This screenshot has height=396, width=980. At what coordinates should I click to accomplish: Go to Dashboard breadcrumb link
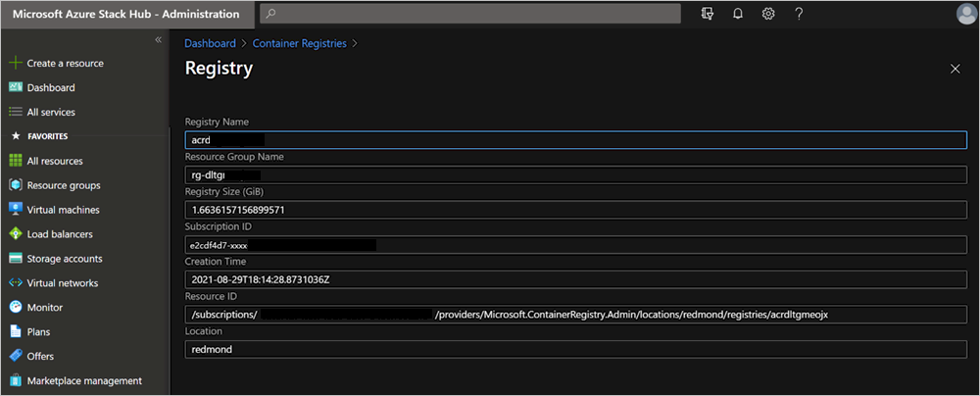click(210, 43)
